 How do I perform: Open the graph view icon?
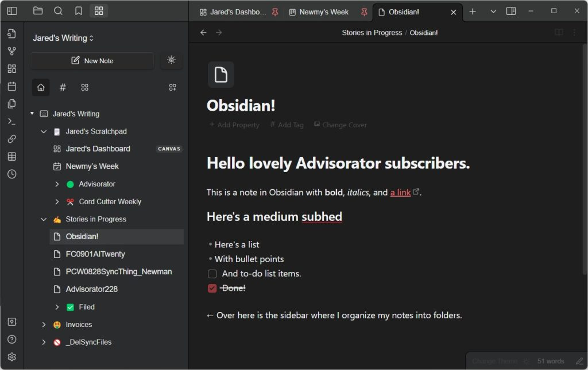tap(11, 50)
